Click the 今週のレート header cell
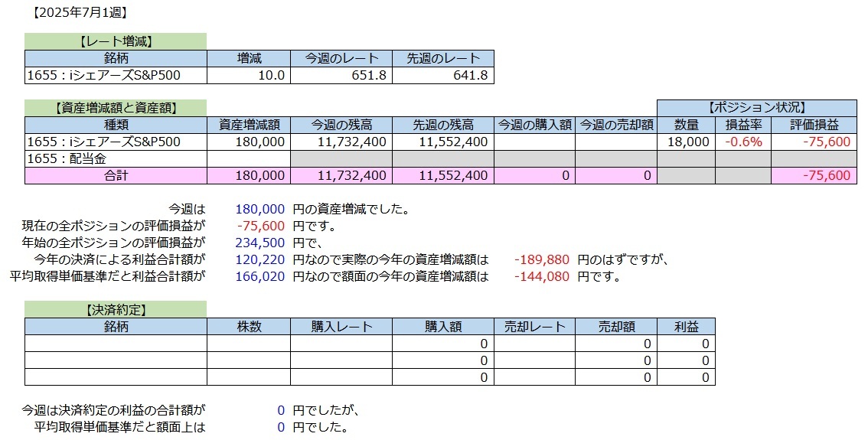This screenshot has height=440, width=868. point(341,58)
